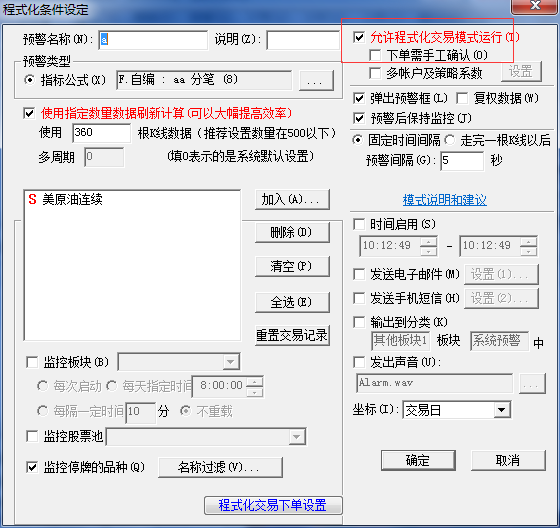The height and width of the screenshot is (528, 560).
Task: Close the 程式化条件设定 dialog
Action: [x=535, y=5]
